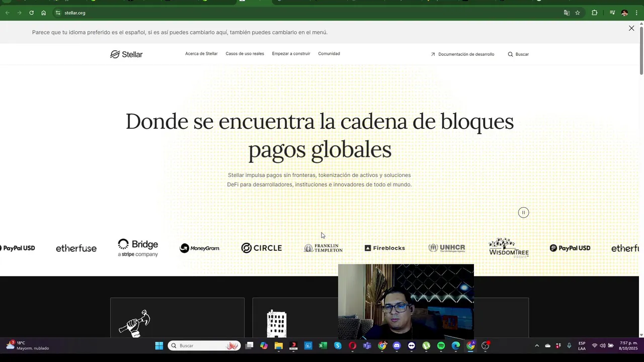Open Microsoft Edge from the taskbar
Screen dimensions: 644x362
coord(456,345)
